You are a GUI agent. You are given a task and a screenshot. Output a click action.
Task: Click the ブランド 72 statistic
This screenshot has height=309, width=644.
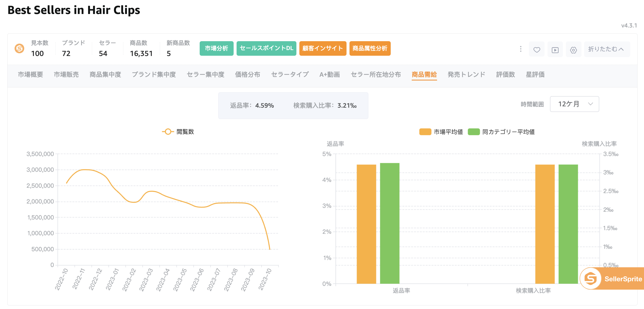coord(73,48)
